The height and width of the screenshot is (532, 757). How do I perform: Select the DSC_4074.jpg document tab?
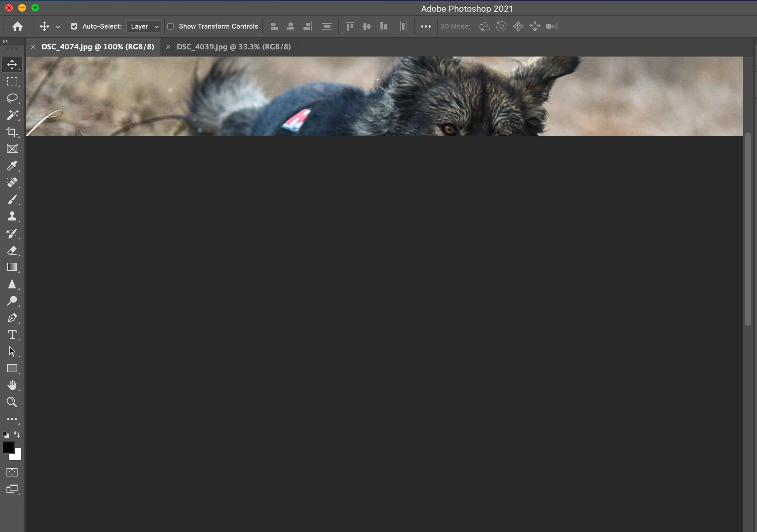point(97,47)
